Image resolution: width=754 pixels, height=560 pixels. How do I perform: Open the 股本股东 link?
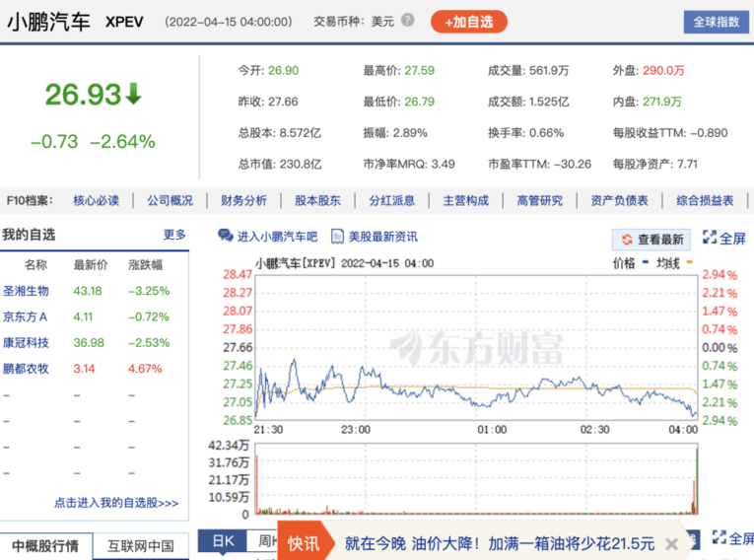click(x=317, y=200)
